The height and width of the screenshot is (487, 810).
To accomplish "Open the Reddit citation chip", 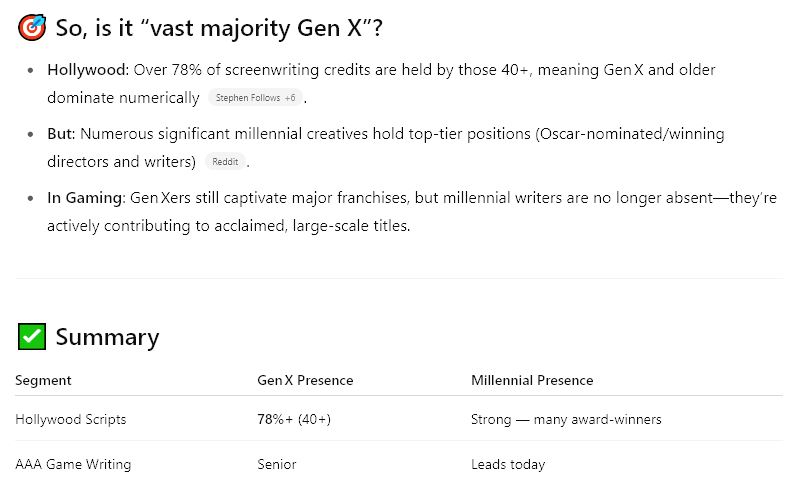I will coord(225,162).
